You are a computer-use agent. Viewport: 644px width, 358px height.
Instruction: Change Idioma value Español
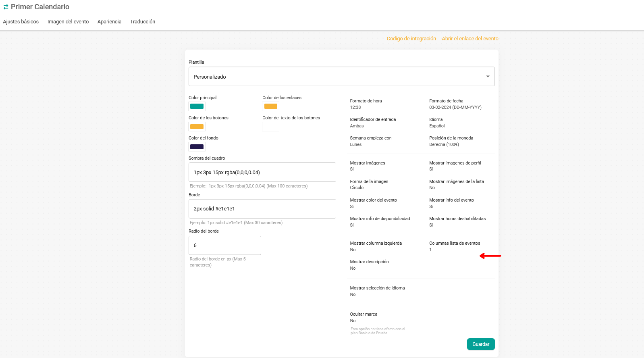point(437,126)
